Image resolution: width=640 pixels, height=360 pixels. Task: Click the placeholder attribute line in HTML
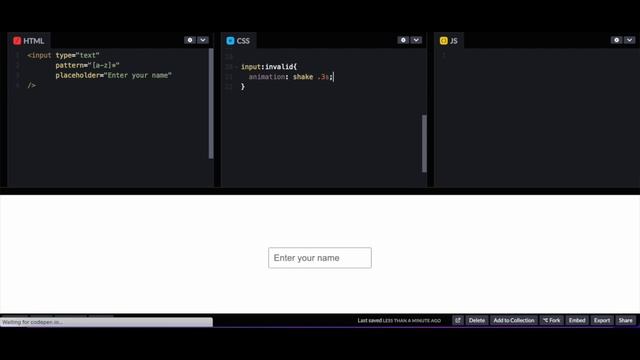tap(113, 75)
